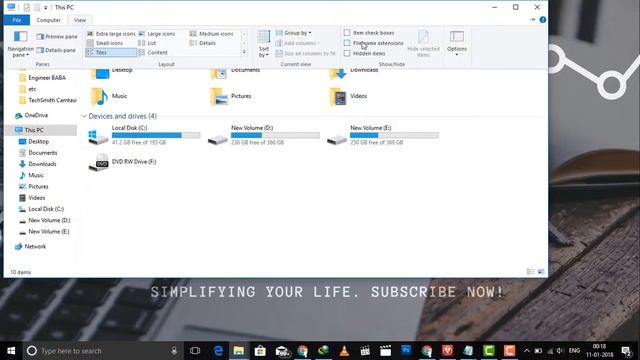
Task: Open the Music folder tile
Action: click(109, 96)
